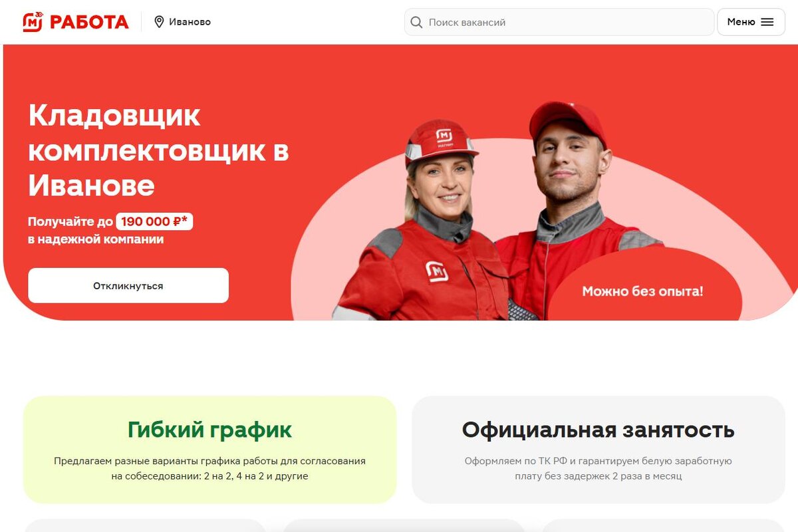This screenshot has height=532, width=798.
Task: Click the Magnit logo on woman's cap
Action: [x=444, y=137]
